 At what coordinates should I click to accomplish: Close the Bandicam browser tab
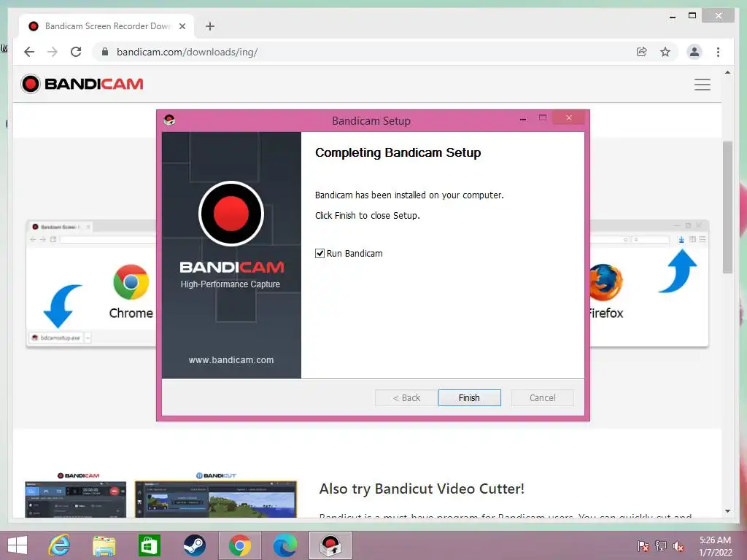[182, 26]
